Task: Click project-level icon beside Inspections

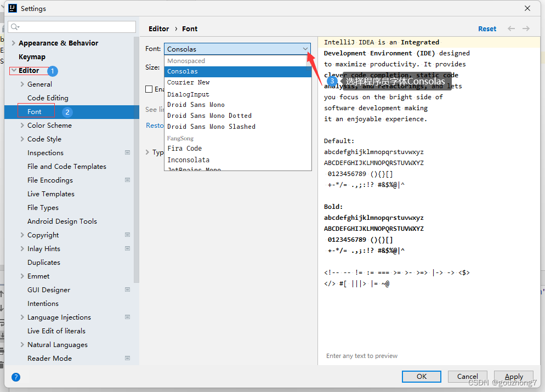Action: [128, 152]
